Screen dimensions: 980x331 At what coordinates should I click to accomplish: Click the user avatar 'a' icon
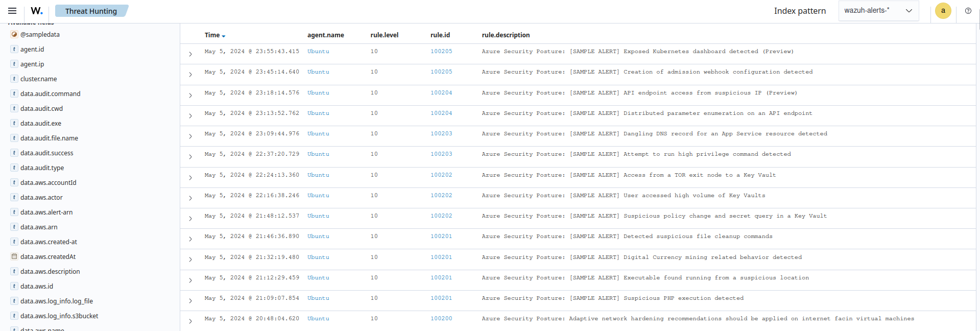tap(943, 11)
